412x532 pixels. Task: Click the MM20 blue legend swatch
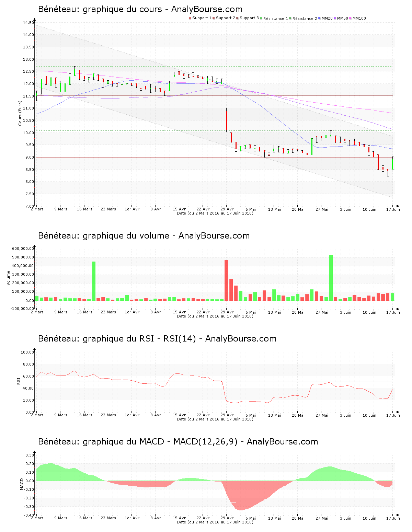pos(319,18)
